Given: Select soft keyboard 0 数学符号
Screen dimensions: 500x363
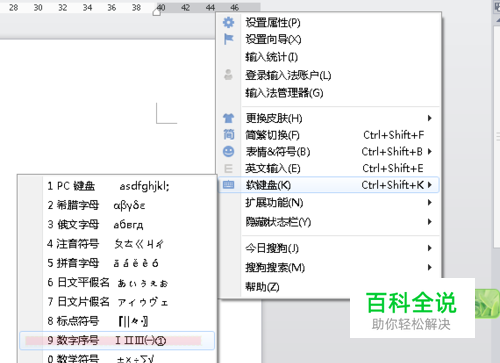Looking at the screenshot, I should (x=117, y=358).
